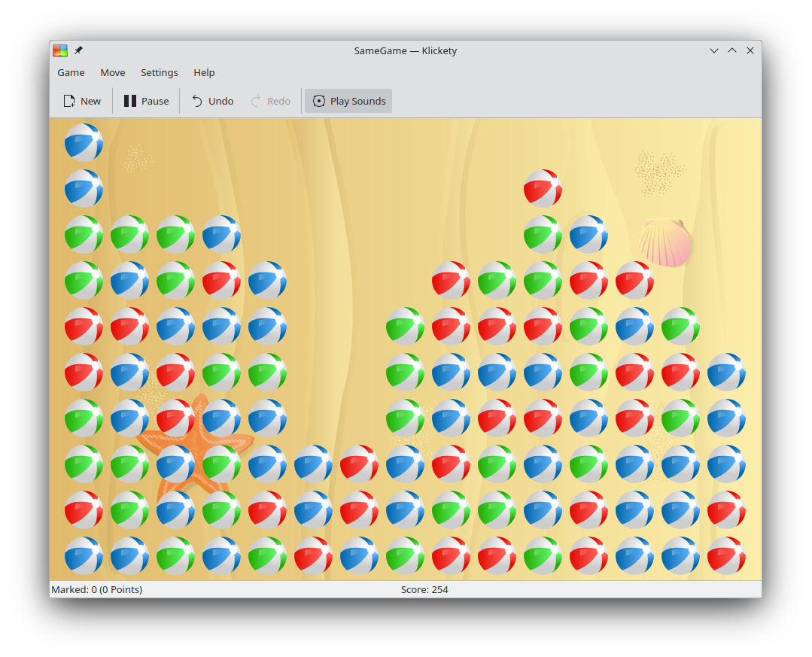The height and width of the screenshot is (657, 812).
Task: Open the Move menu
Action: (113, 72)
